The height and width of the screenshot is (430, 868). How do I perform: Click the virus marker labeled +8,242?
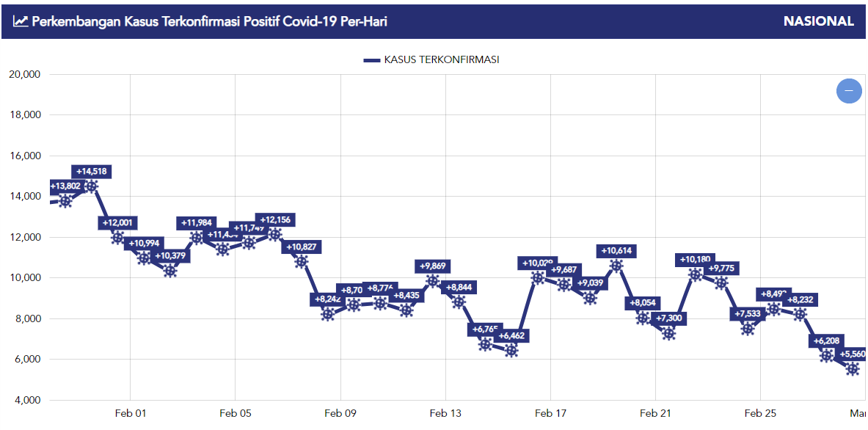click(328, 315)
